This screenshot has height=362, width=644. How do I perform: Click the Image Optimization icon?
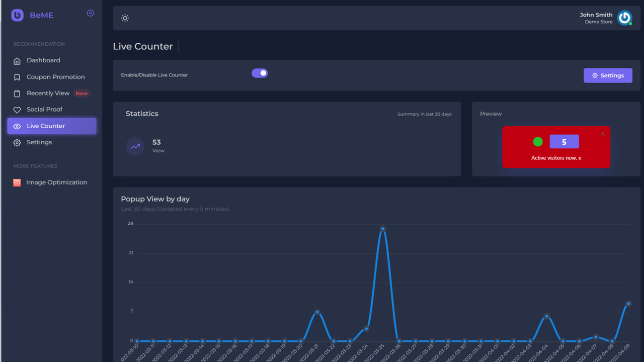pos(17,183)
